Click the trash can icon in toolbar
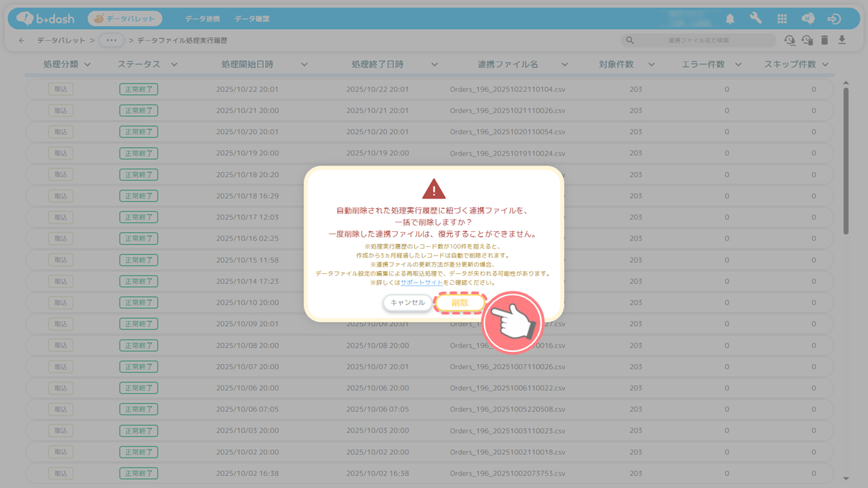 [x=825, y=41]
